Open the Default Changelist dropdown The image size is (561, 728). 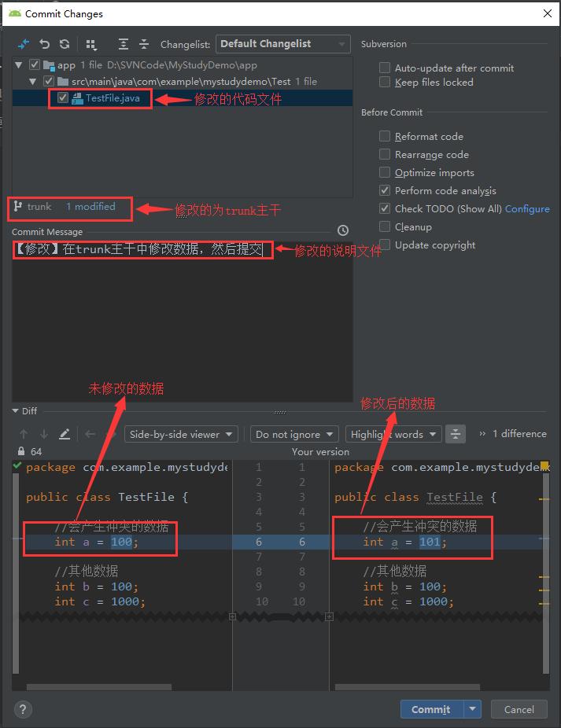(283, 44)
